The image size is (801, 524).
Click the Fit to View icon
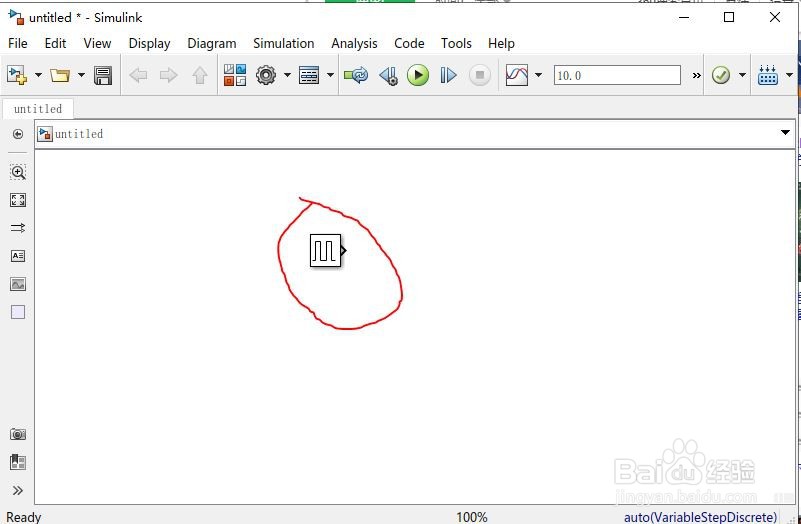point(18,200)
